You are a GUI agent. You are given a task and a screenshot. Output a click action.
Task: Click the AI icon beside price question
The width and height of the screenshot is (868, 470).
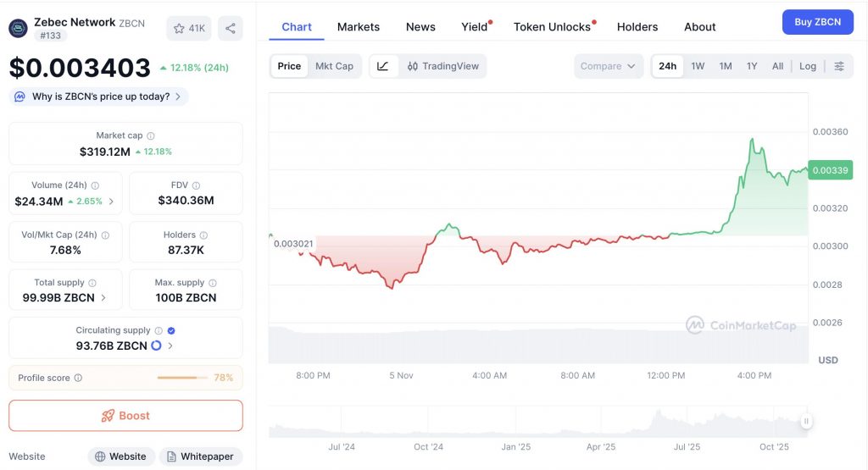(x=20, y=97)
